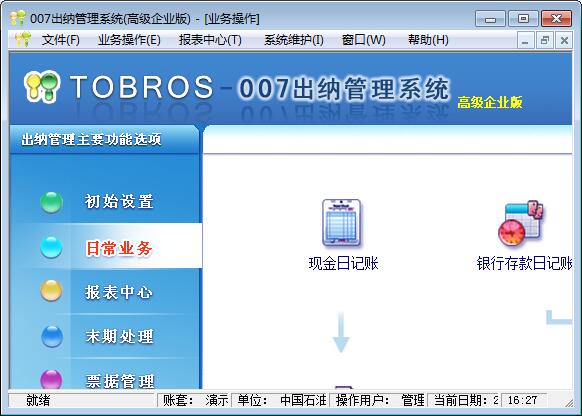Click the blue ball beside 末期处理

(x=52, y=336)
